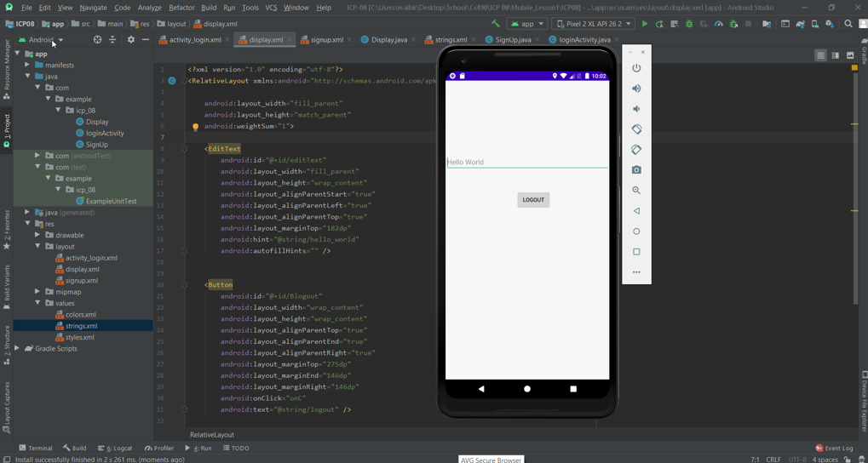Collapse the java folder in project tree

tap(27, 77)
